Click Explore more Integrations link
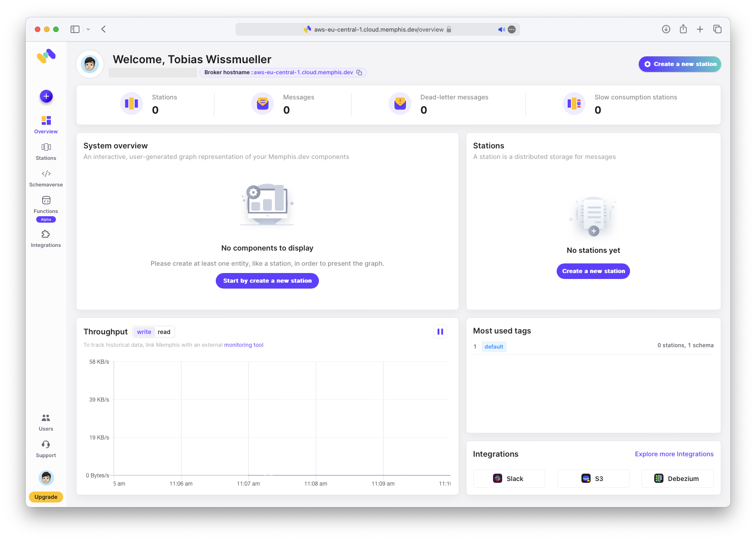Viewport: 756px width, 541px height. click(674, 454)
